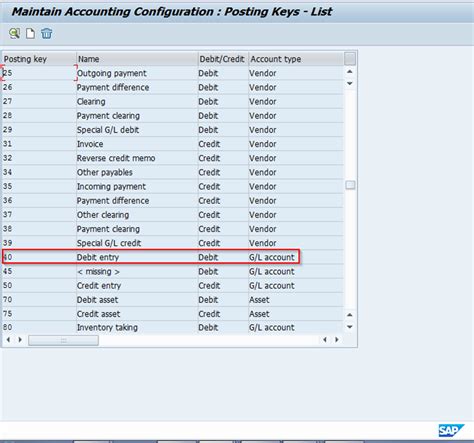This screenshot has width=474, height=443.
Task: Select the Debit entry name cell
Action: coord(137,257)
